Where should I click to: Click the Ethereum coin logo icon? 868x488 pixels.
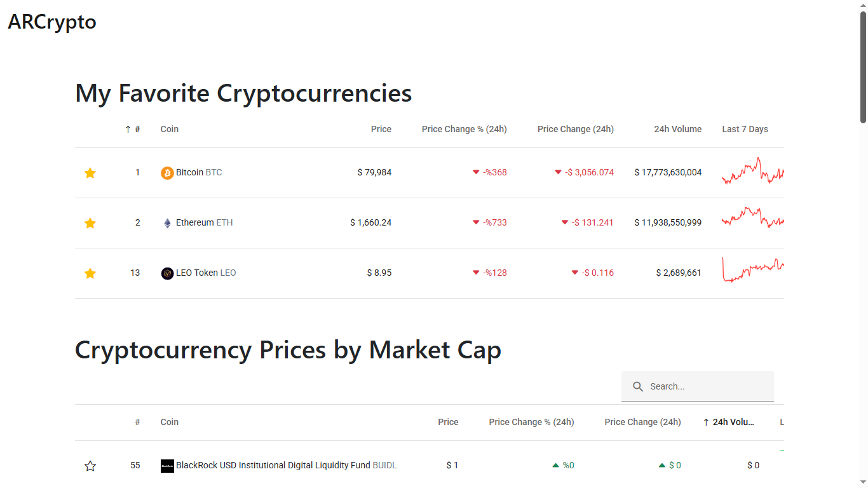[x=167, y=223]
